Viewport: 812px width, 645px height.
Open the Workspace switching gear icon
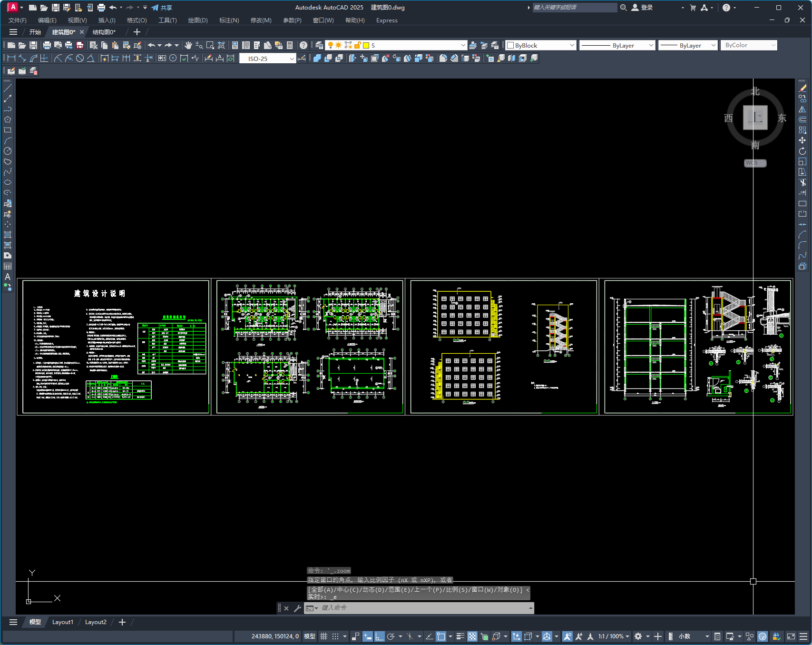pos(638,636)
